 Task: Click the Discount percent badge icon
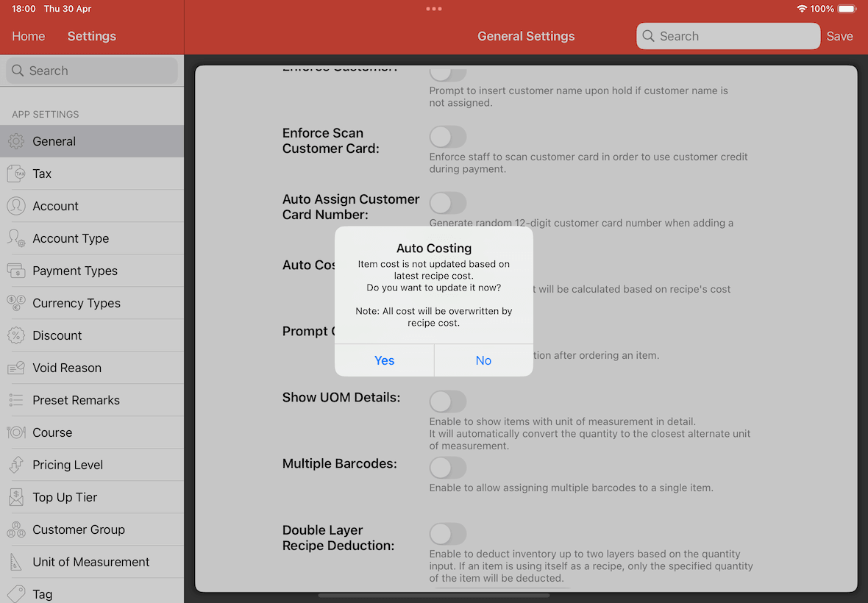16,335
